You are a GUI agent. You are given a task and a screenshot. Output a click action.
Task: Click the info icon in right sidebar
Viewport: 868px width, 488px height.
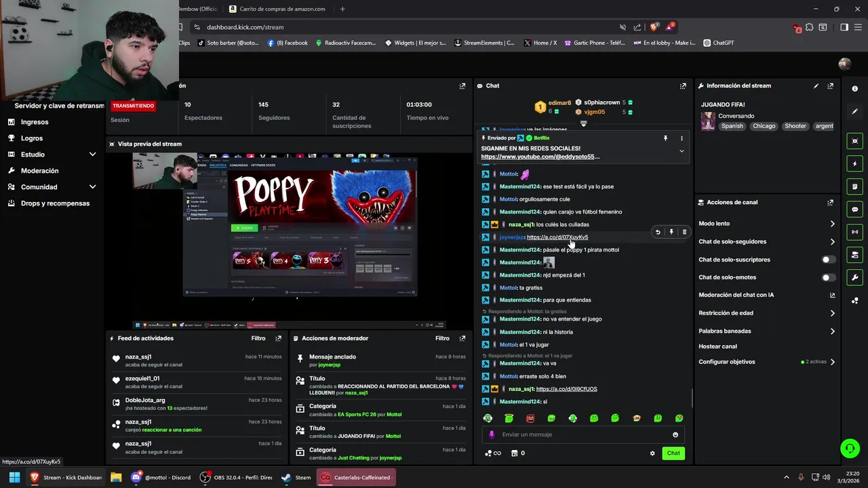pos(854,89)
